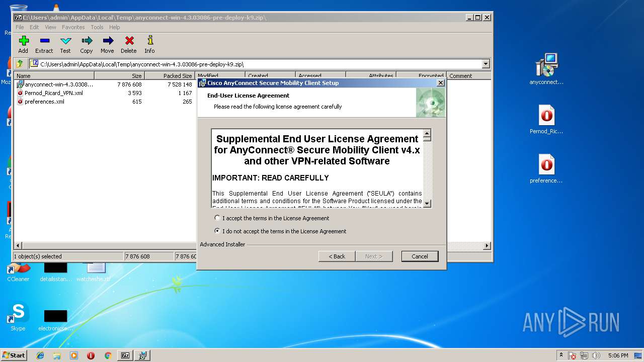Select I do not accept the terms
The image size is (644, 362).
(x=281, y=231)
